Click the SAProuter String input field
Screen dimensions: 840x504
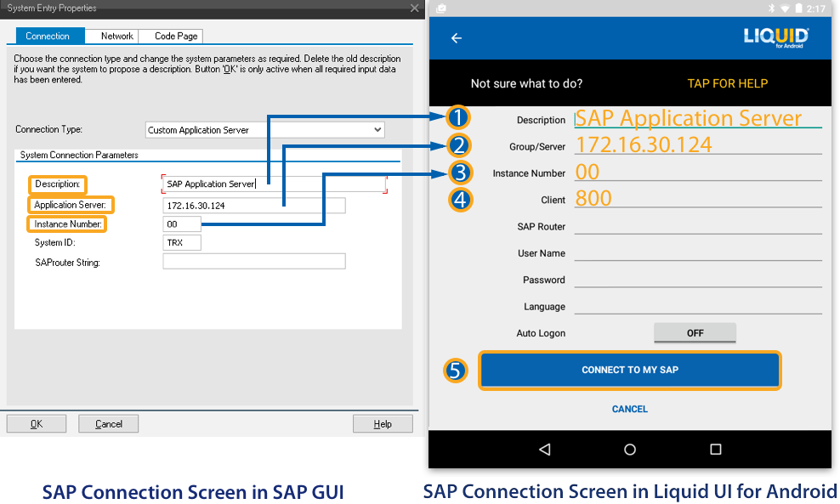253,262
